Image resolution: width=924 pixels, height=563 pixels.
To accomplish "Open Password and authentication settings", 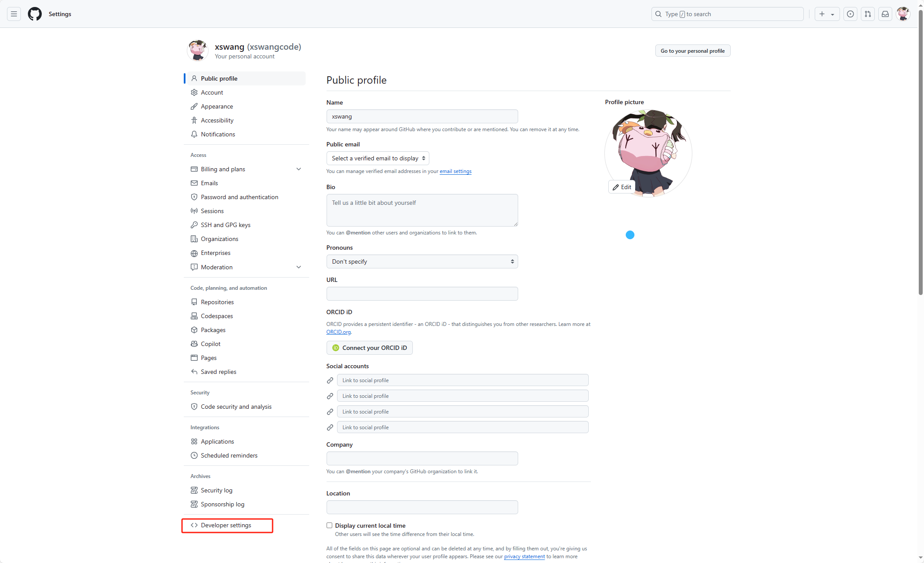I will coord(239,197).
